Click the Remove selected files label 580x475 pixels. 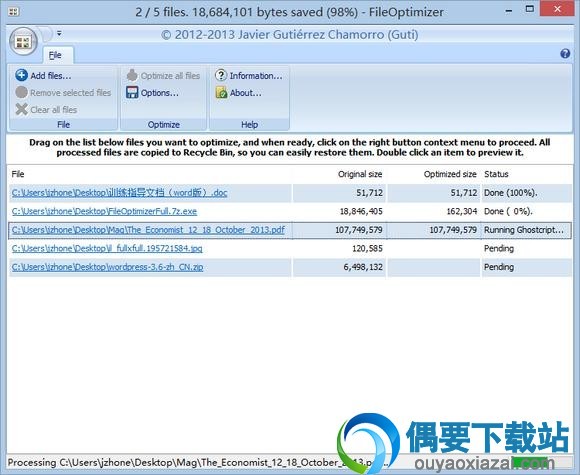pyautogui.click(x=71, y=92)
